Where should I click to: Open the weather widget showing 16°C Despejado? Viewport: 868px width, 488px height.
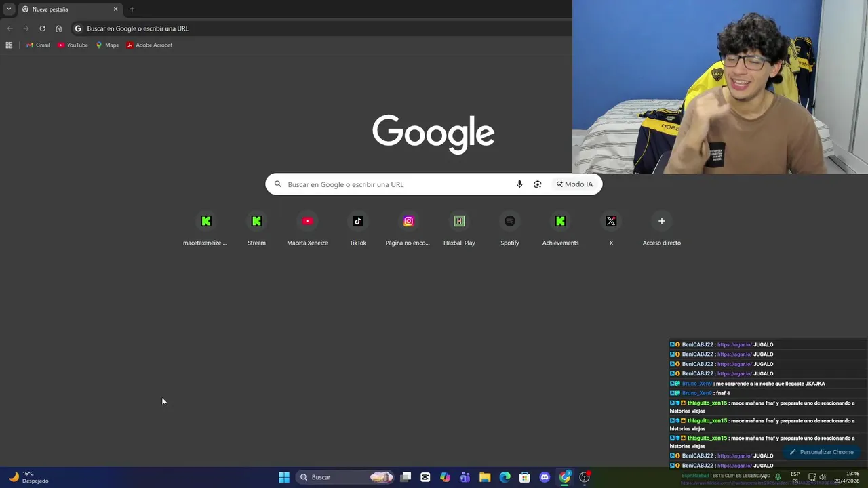28,477
